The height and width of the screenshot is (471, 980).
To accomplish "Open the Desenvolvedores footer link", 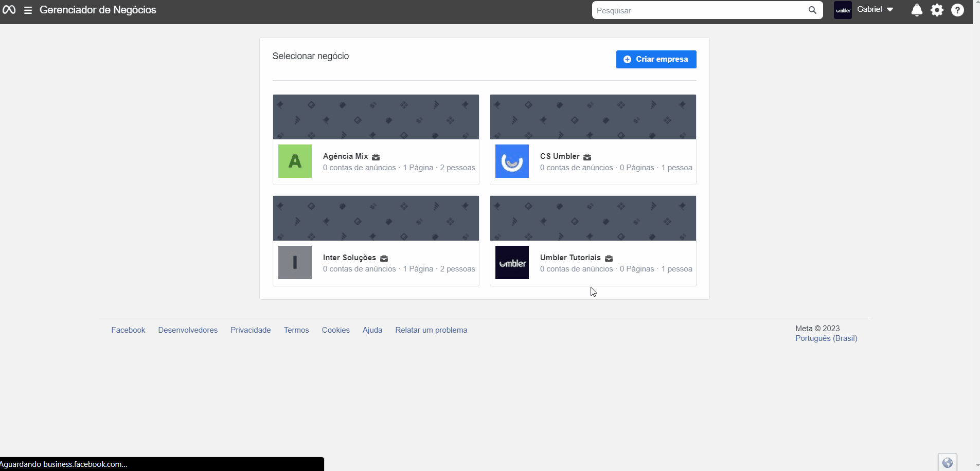I will 188,330.
